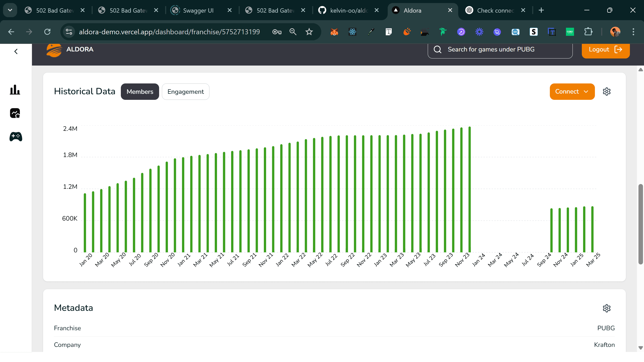Open the Historical Data bar chart view

pos(15,90)
